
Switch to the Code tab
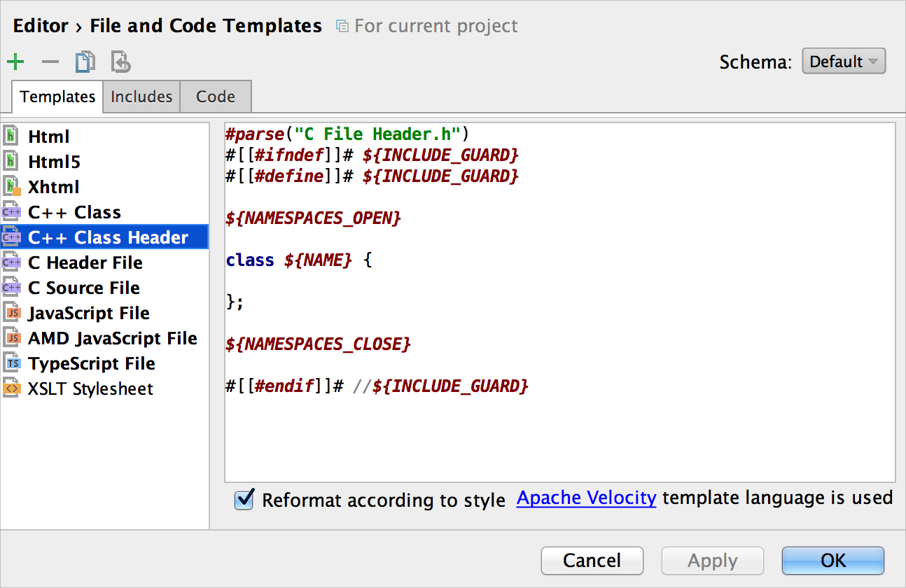215,97
